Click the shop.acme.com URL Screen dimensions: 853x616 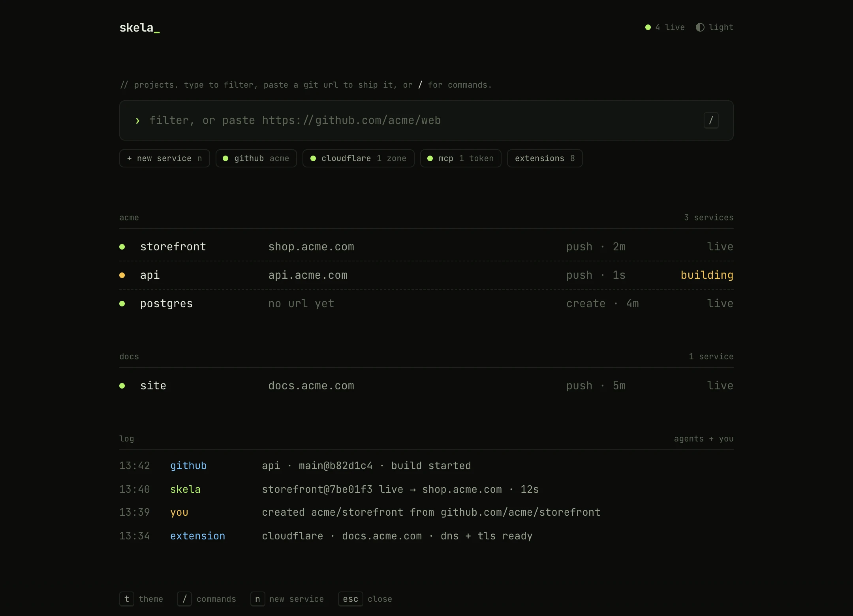(311, 247)
